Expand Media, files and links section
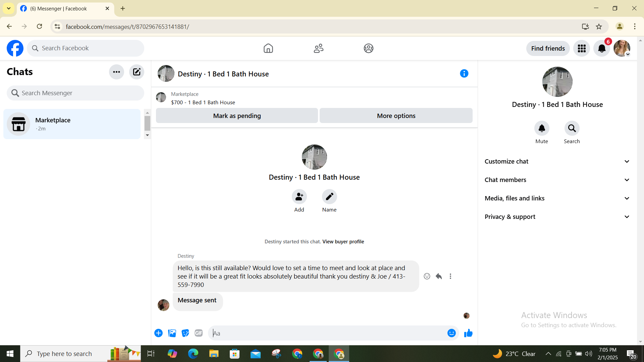This screenshot has width=644, height=362. (x=557, y=198)
